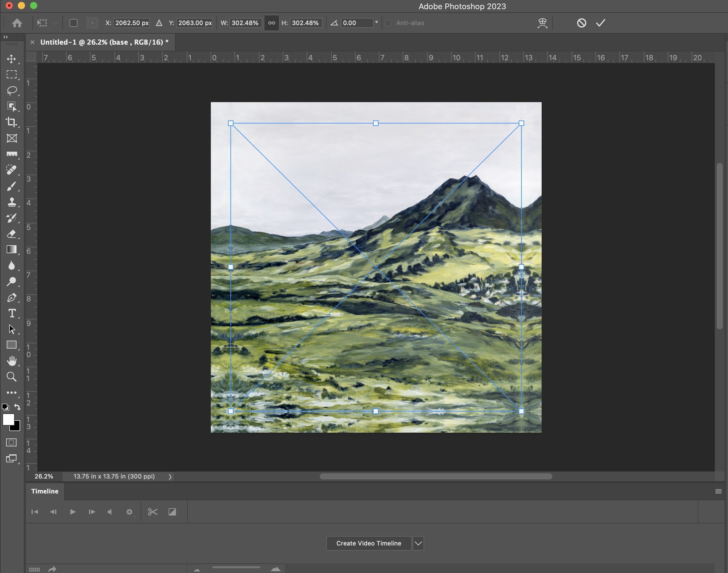This screenshot has width=728, height=573.
Task: Play the timeline
Action: 73,512
